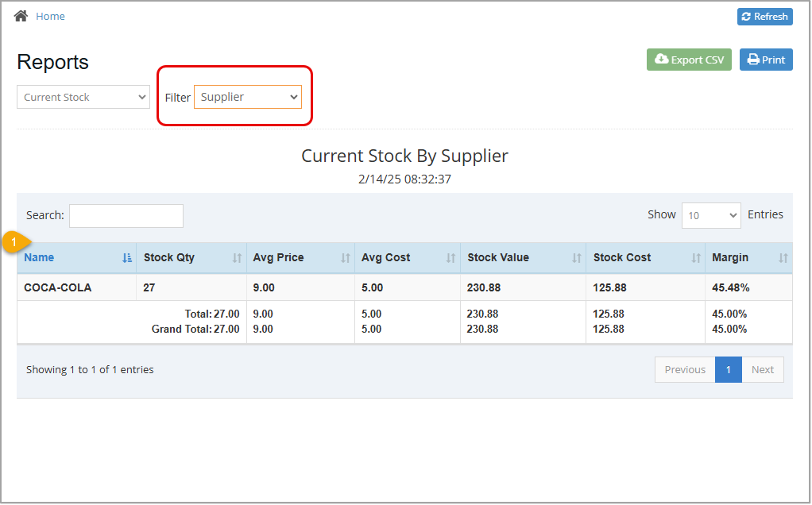Click the Previous pagination button
This screenshot has height=505, width=812.
point(684,369)
